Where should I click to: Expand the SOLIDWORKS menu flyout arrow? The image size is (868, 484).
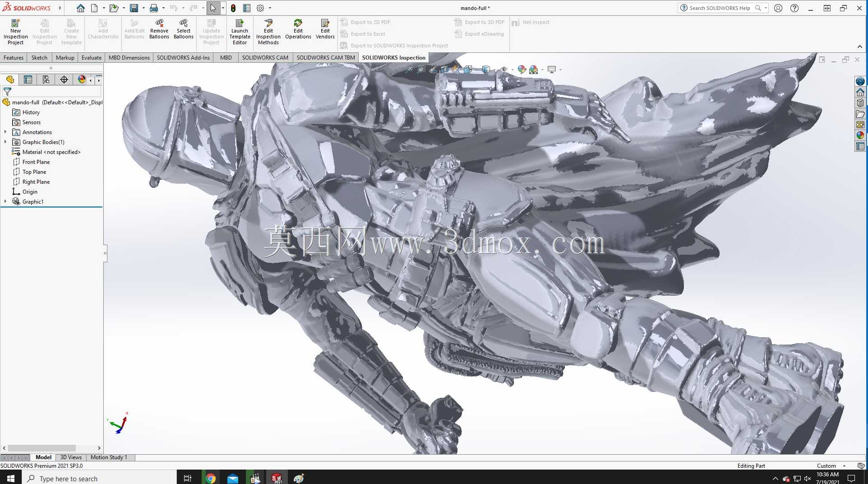tap(60, 8)
